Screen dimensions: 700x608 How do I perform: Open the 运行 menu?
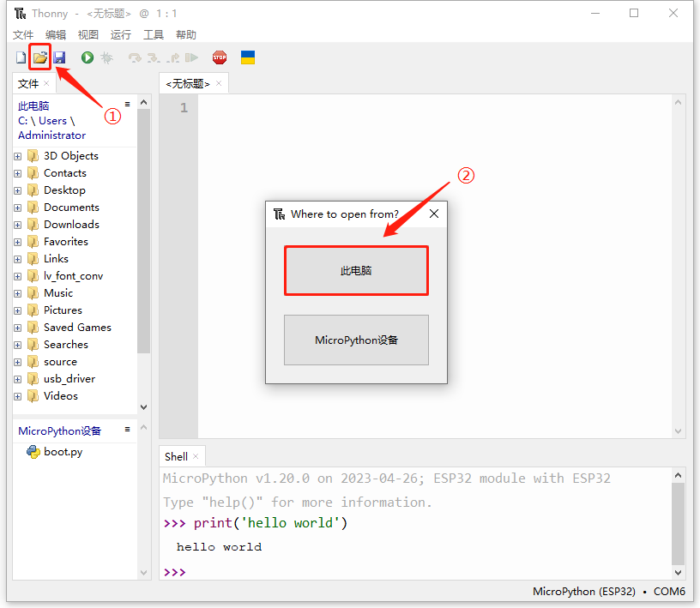coord(121,35)
